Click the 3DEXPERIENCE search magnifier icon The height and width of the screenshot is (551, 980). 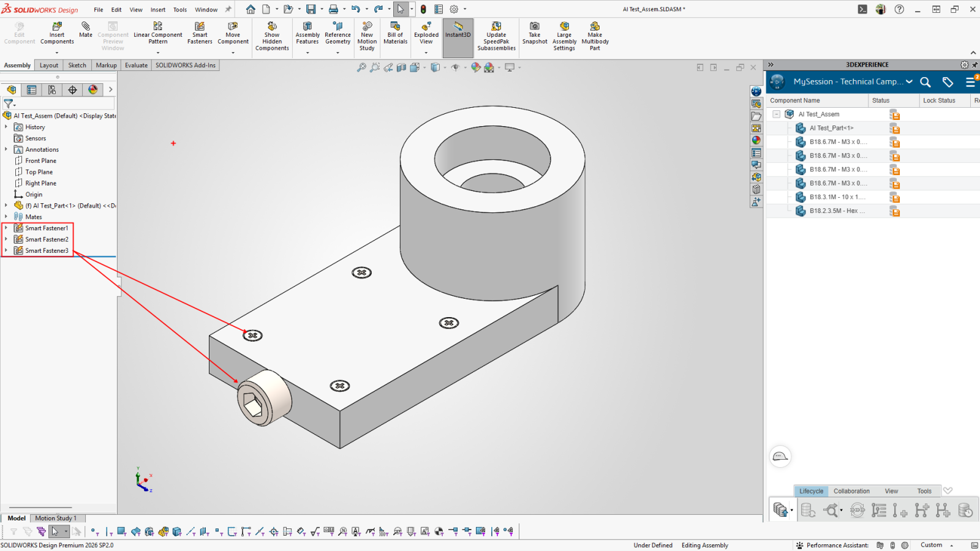[x=925, y=82]
